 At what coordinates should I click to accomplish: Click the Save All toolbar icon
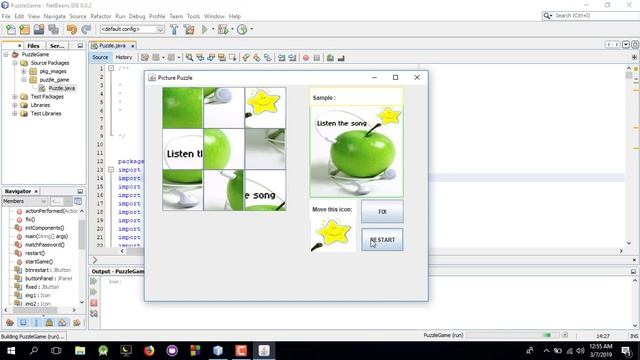[53, 29]
